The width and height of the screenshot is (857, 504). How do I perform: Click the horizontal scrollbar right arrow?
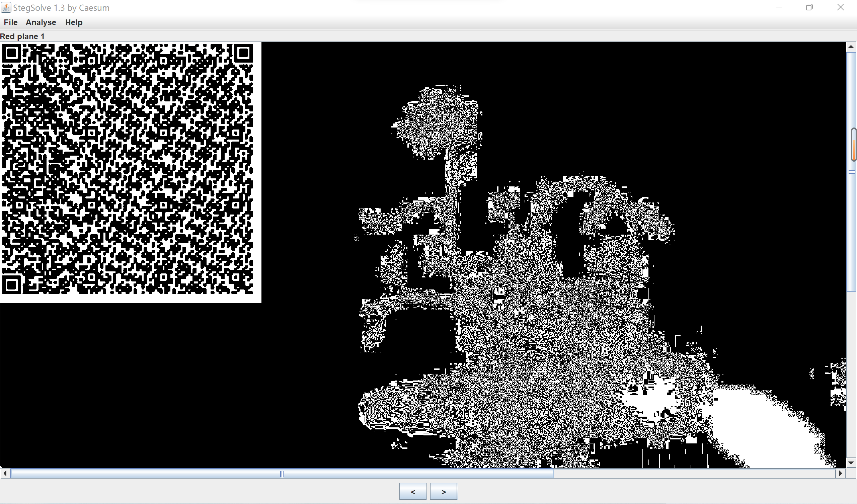pos(841,474)
